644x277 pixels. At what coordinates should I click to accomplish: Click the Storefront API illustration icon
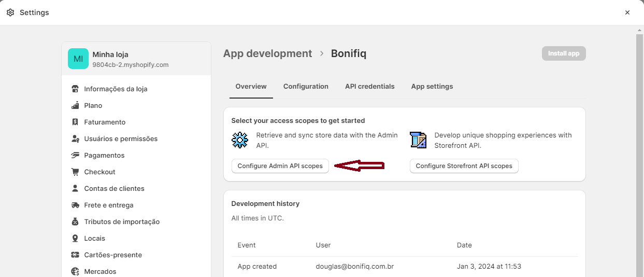coord(418,140)
